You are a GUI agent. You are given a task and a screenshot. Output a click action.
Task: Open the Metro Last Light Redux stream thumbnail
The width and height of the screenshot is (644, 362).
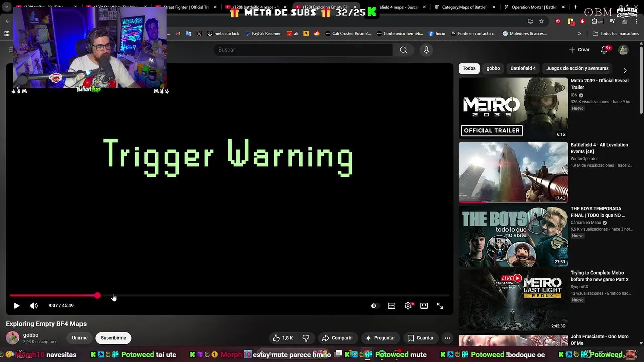(513, 300)
